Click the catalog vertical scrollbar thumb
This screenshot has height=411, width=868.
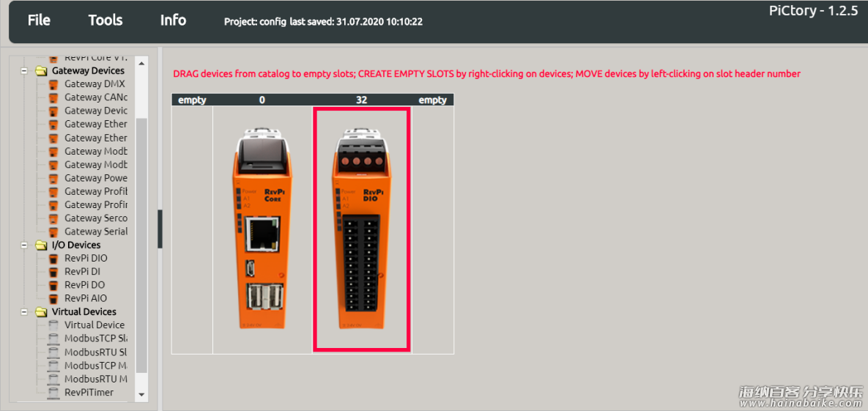(x=141, y=245)
